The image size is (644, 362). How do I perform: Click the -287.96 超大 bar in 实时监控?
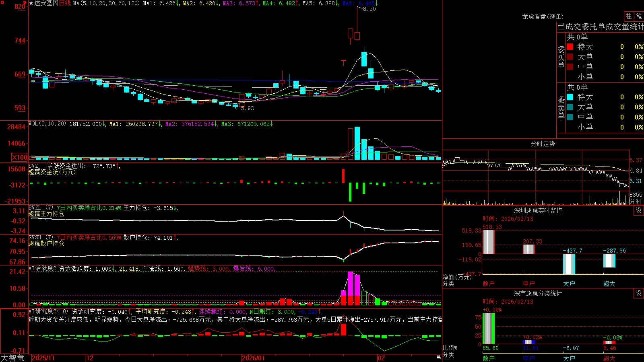click(x=609, y=261)
